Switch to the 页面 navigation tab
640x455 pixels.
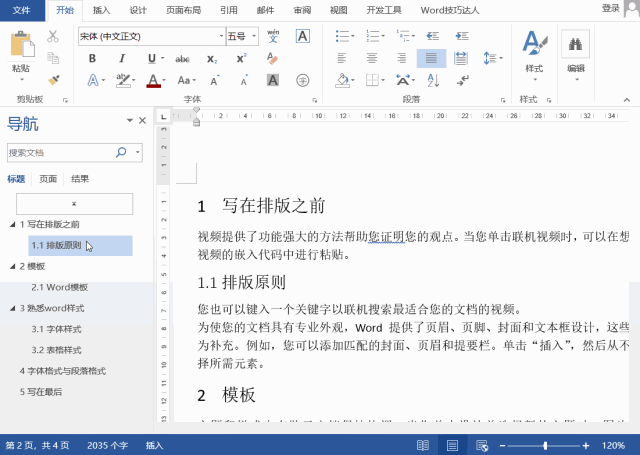(x=48, y=179)
